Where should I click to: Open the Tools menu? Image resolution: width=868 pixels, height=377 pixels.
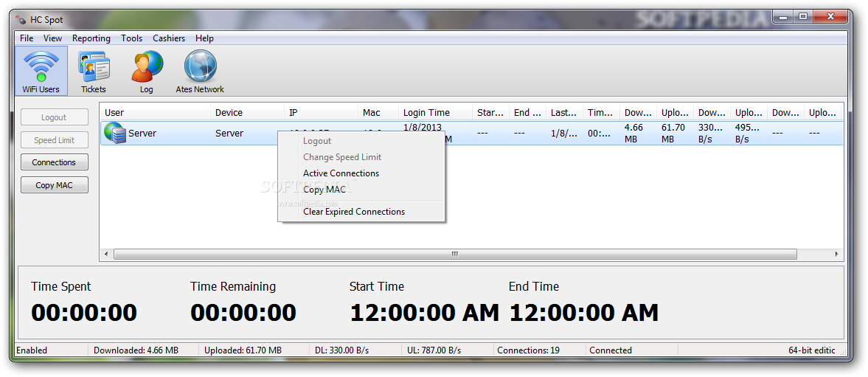click(132, 38)
